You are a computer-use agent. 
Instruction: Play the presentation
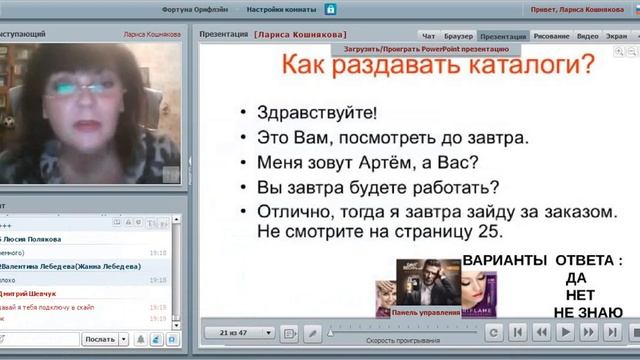(x=565, y=333)
